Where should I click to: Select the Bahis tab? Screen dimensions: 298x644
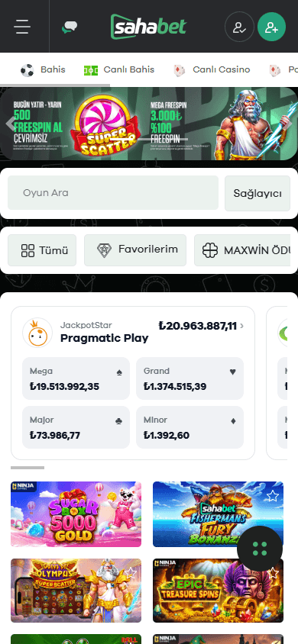(43, 70)
